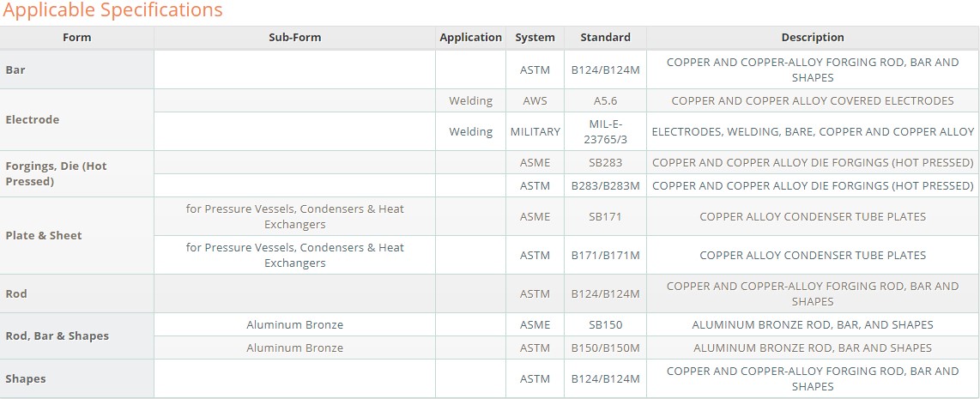This screenshot has width=980, height=399.
Task: Click the Plate & Sheet form cell
Action: [x=77, y=236]
